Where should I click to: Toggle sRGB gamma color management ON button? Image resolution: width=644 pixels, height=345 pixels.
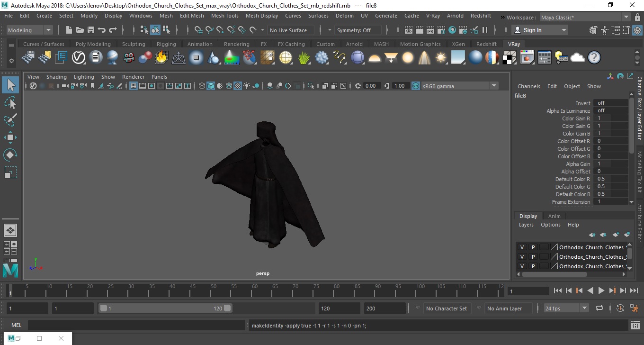point(415,86)
